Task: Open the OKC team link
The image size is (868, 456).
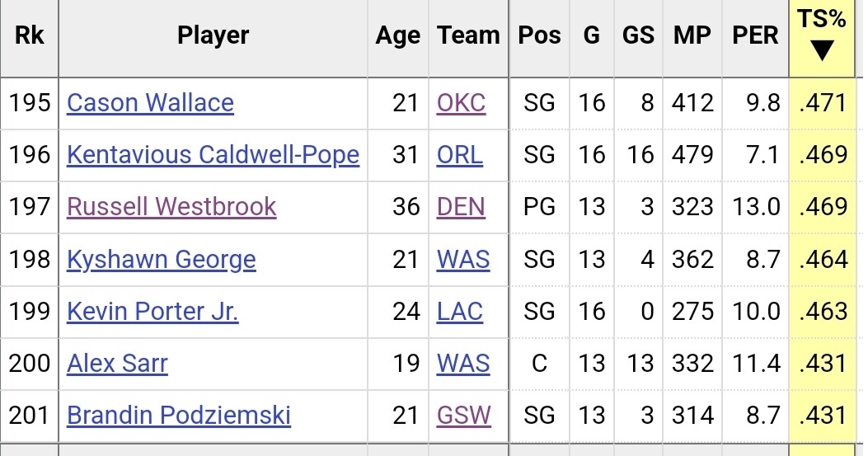Action: [461, 102]
